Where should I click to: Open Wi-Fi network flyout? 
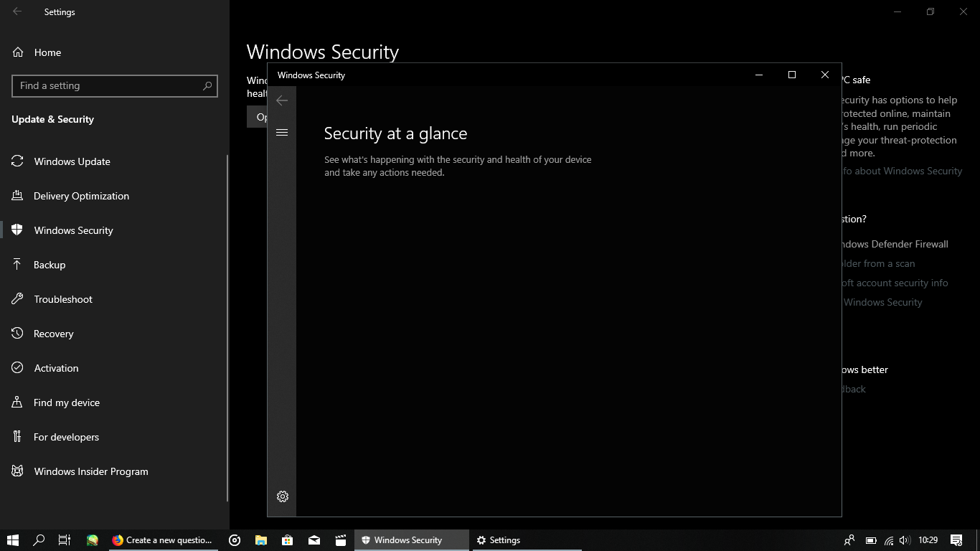point(889,540)
